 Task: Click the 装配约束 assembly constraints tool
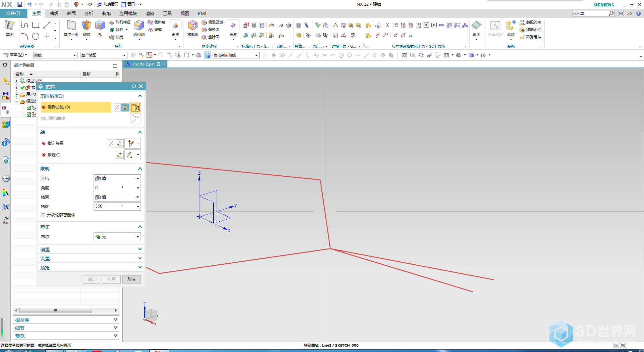[530, 22]
